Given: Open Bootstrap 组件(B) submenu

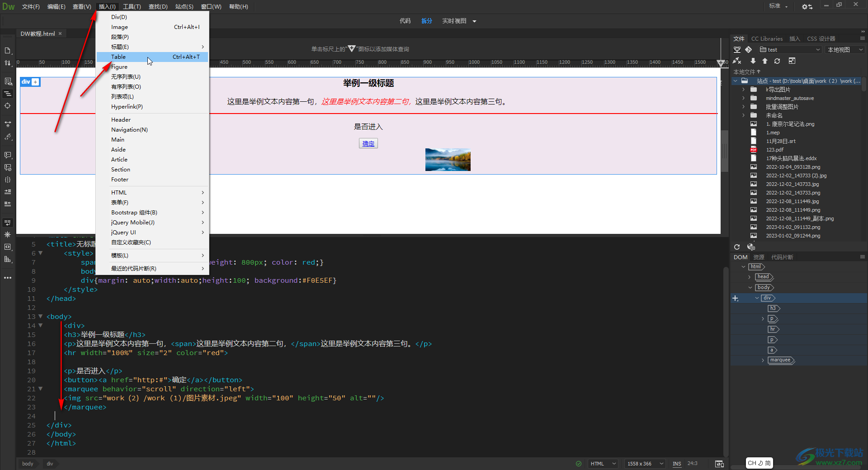Looking at the screenshot, I should coord(152,213).
